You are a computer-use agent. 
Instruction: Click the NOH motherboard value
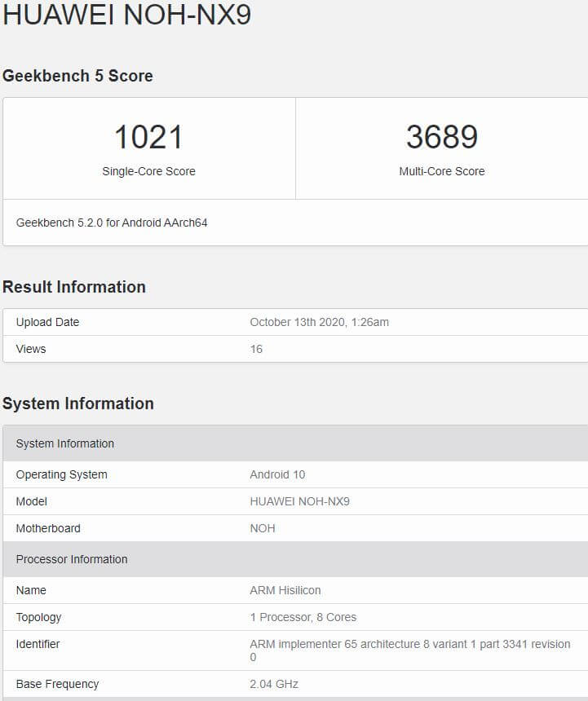pyautogui.click(x=263, y=528)
